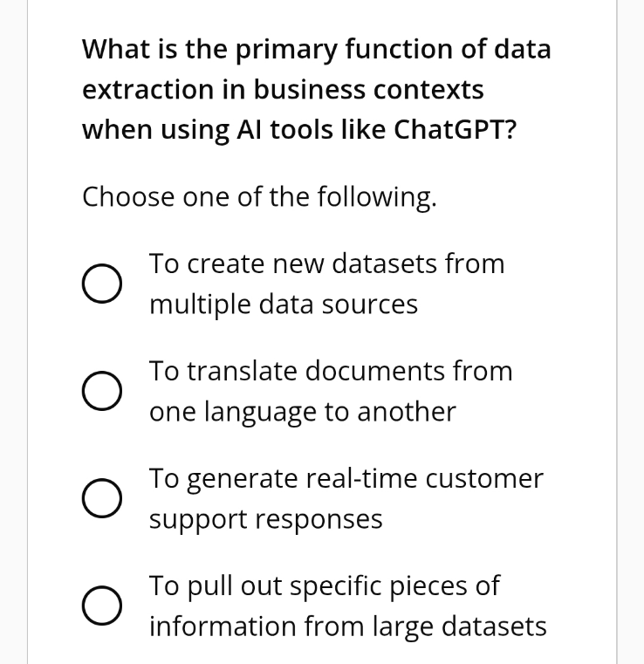Click the word 'ChatGPT?' in the question
This screenshot has height=664, width=644.
coord(456,129)
